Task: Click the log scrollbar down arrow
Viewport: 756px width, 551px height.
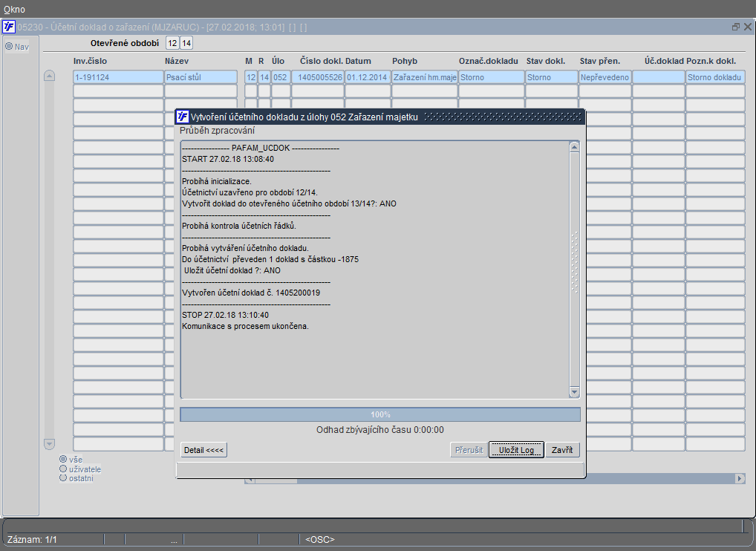Action: click(574, 392)
